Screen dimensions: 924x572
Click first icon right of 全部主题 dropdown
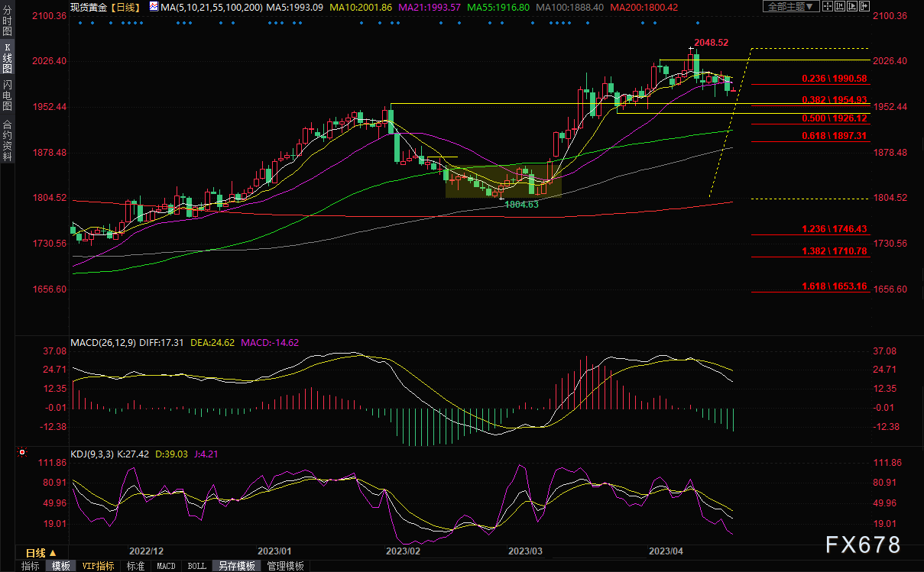(827, 6)
